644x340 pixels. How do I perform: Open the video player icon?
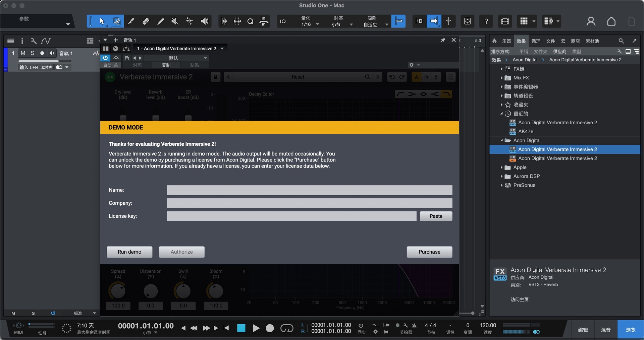[505, 21]
